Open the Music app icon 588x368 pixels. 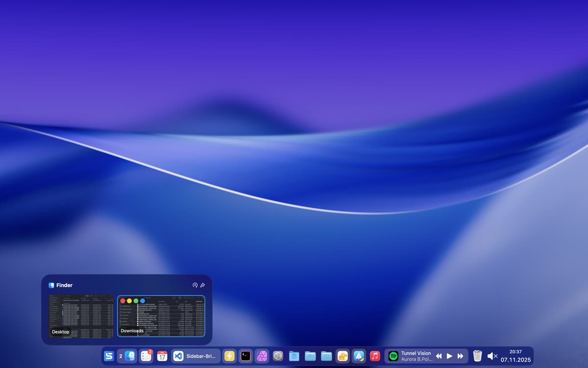pos(375,356)
